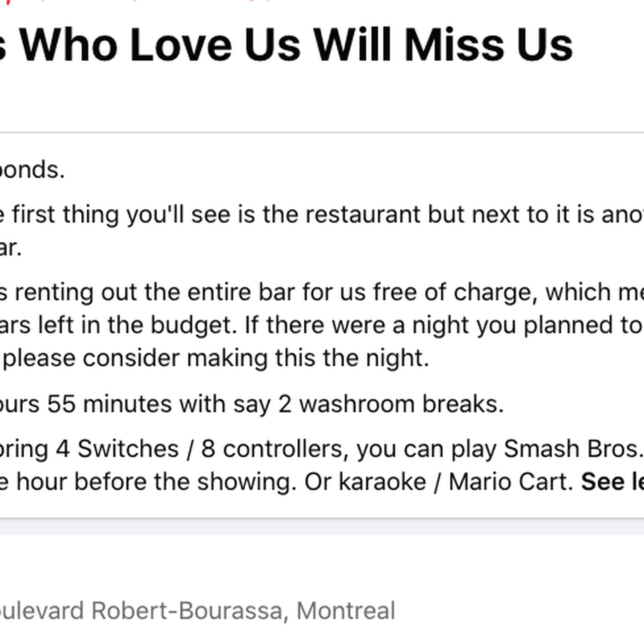The image size is (644, 644).
Task: Click the gray separator strip below the description
Action: tap(322, 526)
